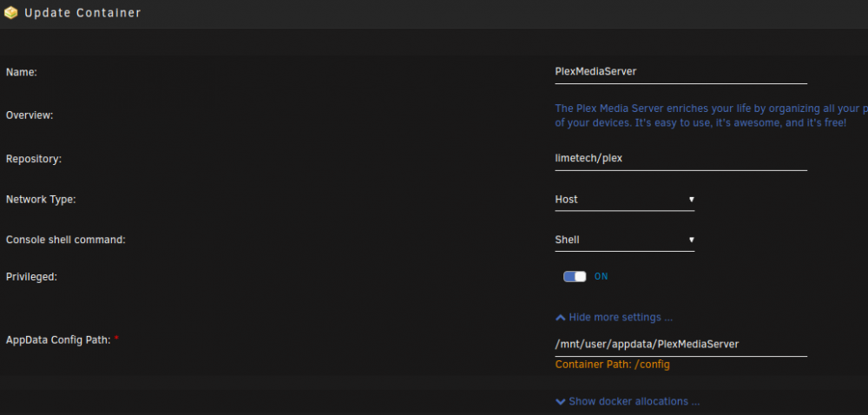This screenshot has width=868, height=415.
Task: Click the Container Path: /config text
Action: point(612,365)
